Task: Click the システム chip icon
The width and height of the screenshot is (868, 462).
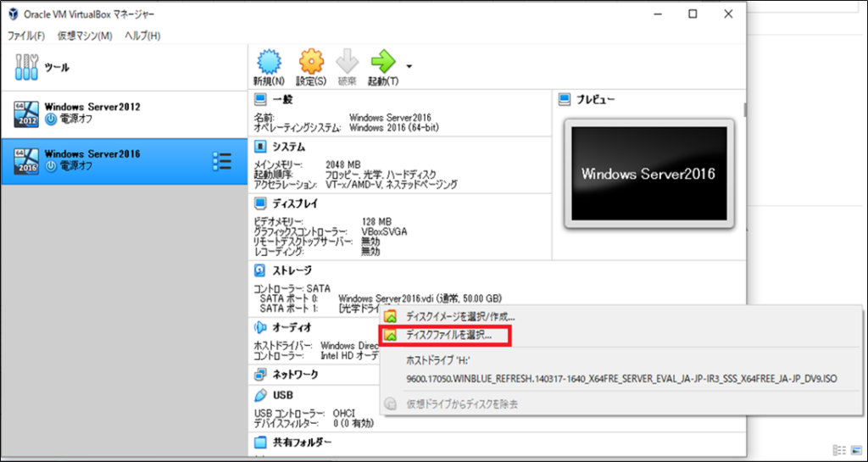Action: point(260,148)
